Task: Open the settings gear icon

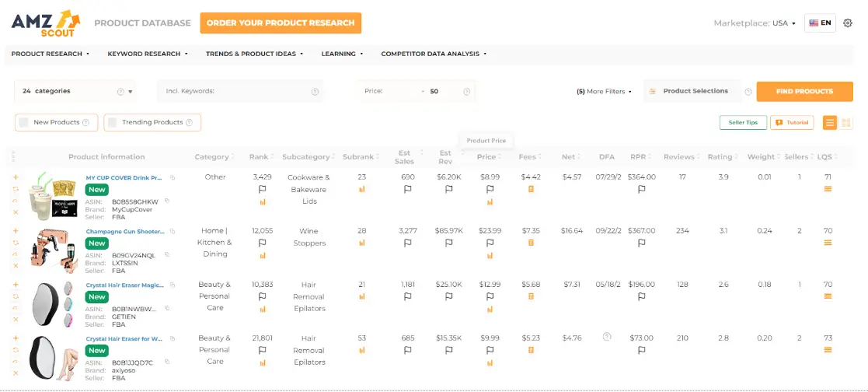Action: tap(848, 23)
